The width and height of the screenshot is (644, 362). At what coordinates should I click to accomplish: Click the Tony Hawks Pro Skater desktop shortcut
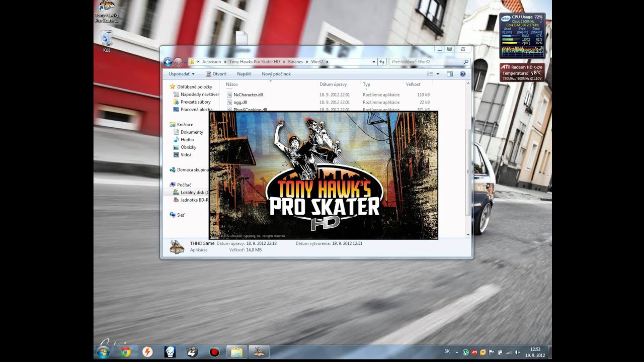click(106, 12)
